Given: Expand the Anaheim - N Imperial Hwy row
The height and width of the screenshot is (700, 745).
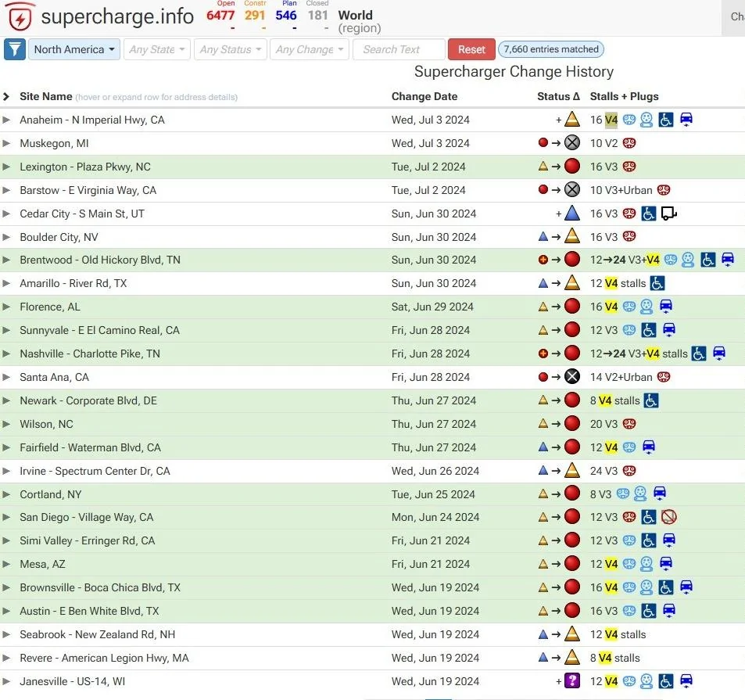Looking at the screenshot, I should click(x=6, y=120).
